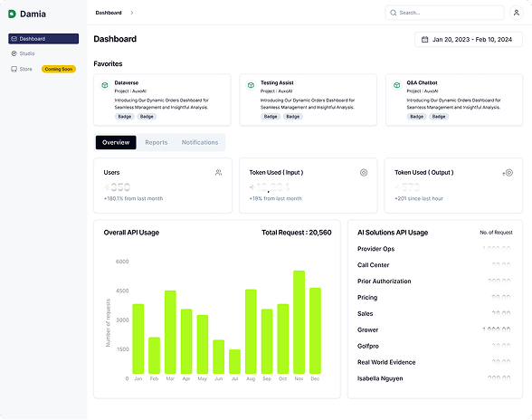Screen dimensions: 532x420
Task: Open the Dashboard sidebar item
Action: tap(43, 39)
